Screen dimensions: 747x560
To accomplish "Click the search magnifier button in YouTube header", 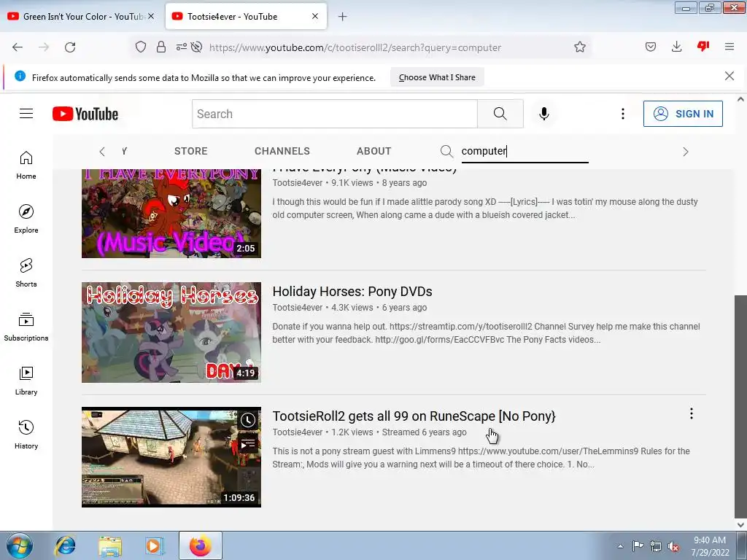I will click(x=500, y=114).
